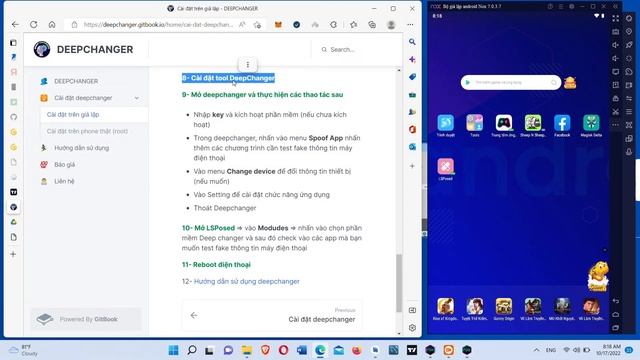This screenshot has height=360, width=640.
Task: Open the taskbar clock 8:18 AM
Action: click(x=608, y=350)
